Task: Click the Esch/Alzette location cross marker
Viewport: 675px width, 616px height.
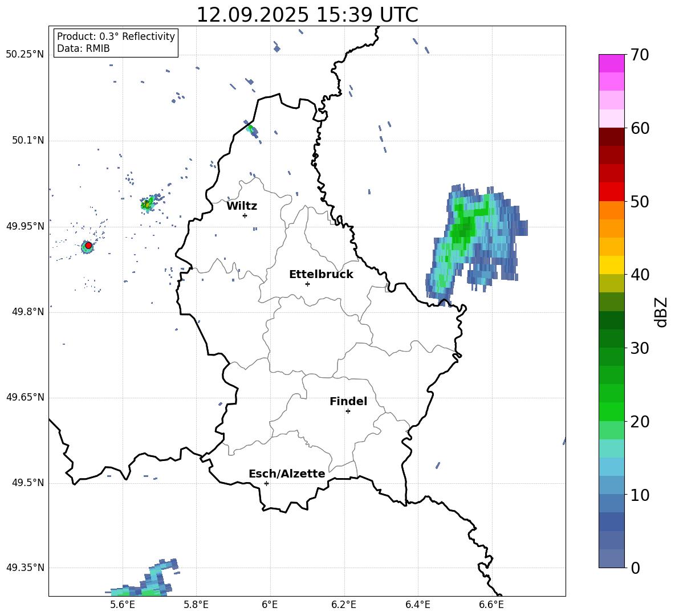Action: [266, 483]
